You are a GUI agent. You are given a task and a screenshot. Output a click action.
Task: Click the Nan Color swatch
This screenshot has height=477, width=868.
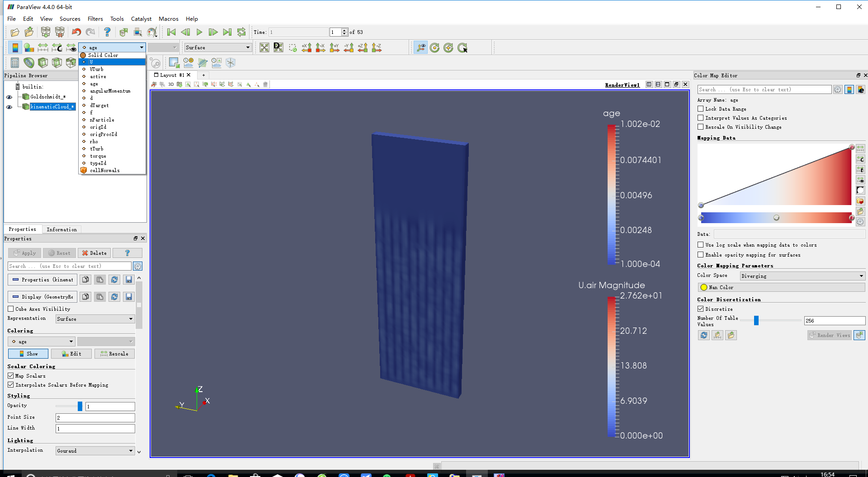point(704,287)
